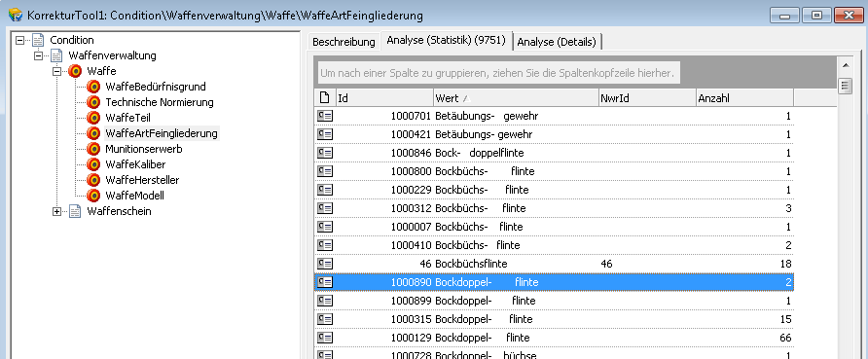The width and height of the screenshot is (868, 359).
Task: Click the record icon of row 1000701
Action: coord(325,116)
